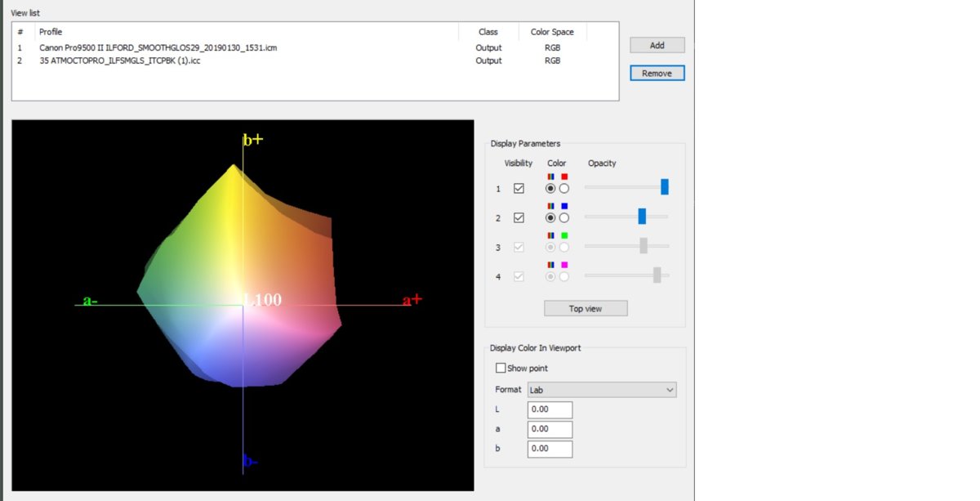
Task: Select solid blue color radio for profile 2
Action: click(x=563, y=218)
